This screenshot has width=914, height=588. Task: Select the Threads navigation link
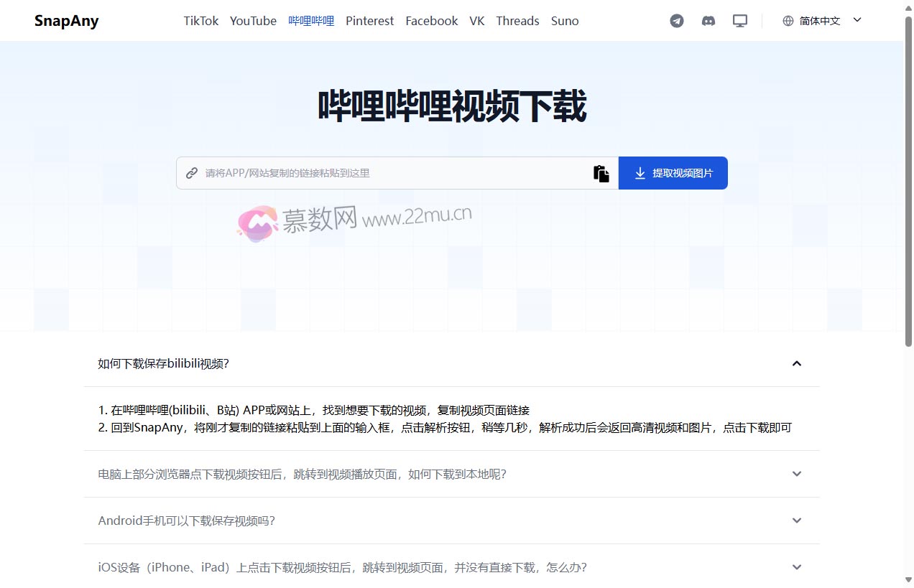(517, 21)
